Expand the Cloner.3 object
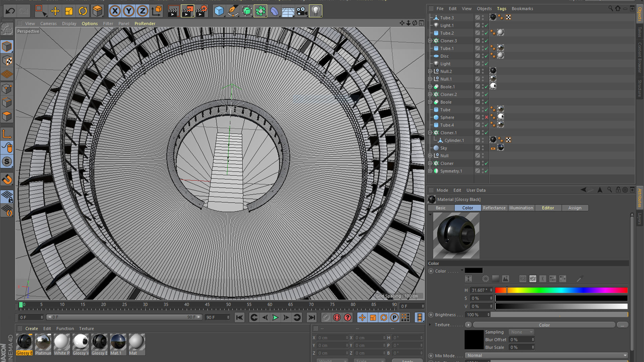644x362 pixels. 430,41
